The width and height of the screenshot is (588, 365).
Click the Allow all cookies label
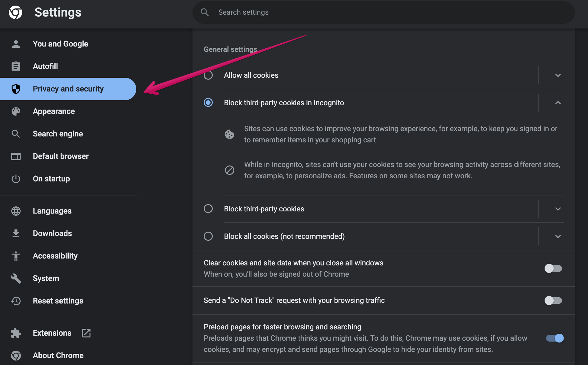(x=251, y=75)
